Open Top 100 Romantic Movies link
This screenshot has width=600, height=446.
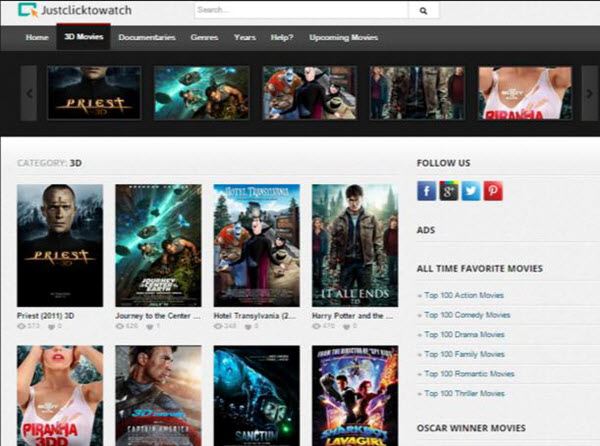469,374
